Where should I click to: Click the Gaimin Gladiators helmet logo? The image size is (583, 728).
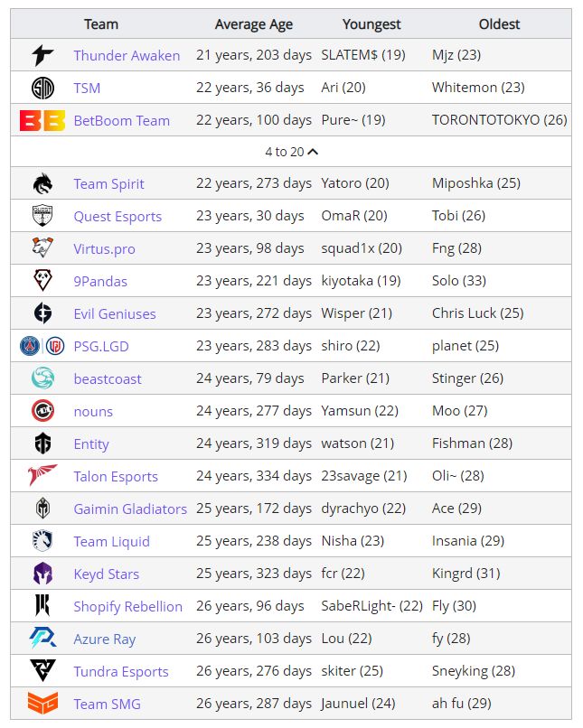42,509
